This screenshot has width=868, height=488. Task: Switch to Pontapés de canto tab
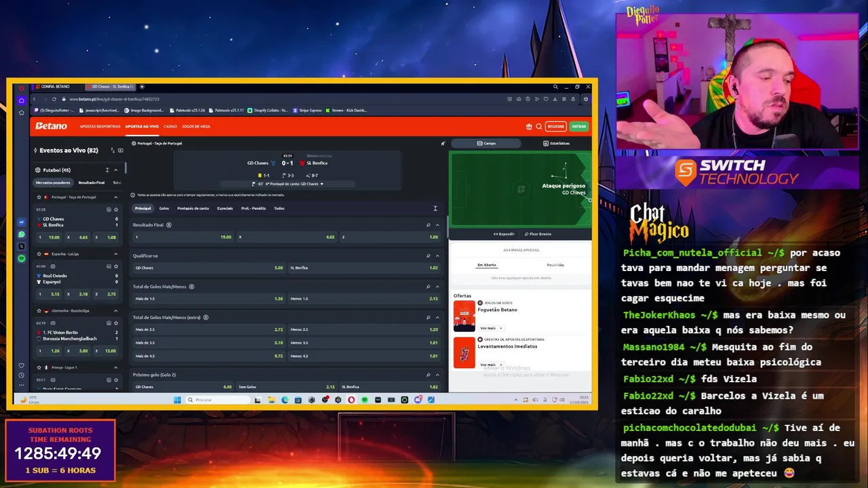point(193,209)
